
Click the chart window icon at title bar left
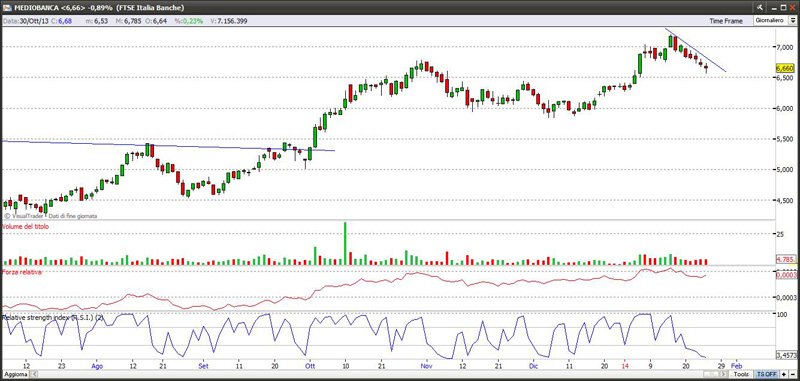pyautogui.click(x=7, y=8)
